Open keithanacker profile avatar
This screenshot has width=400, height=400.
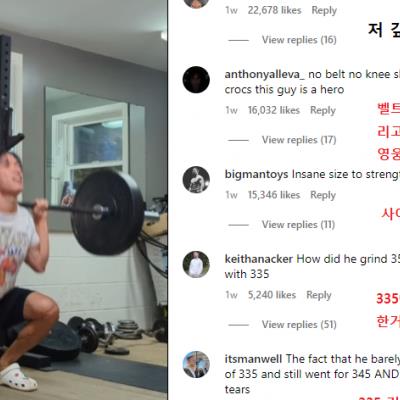click(196, 264)
